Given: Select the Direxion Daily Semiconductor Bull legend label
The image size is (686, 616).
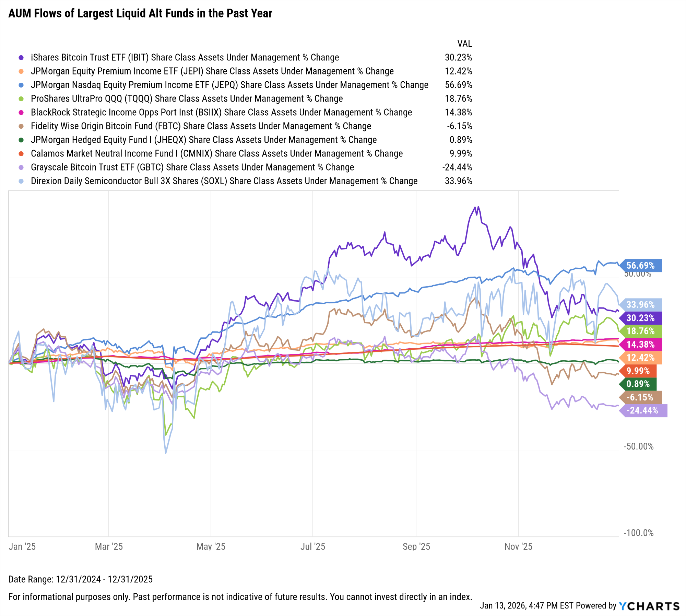Looking at the screenshot, I should (224, 181).
